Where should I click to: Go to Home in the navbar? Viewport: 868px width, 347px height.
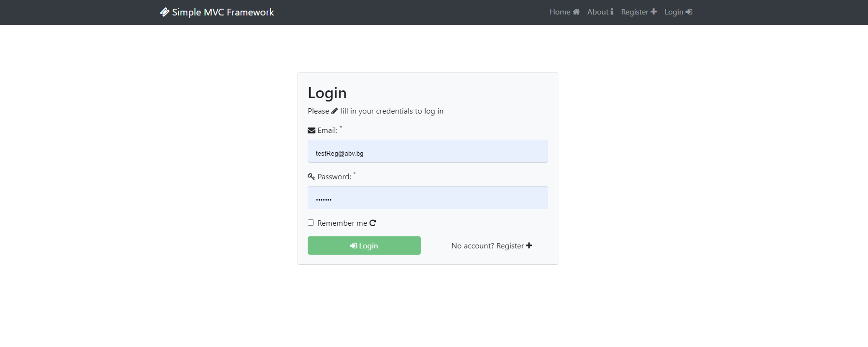click(564, 12)
